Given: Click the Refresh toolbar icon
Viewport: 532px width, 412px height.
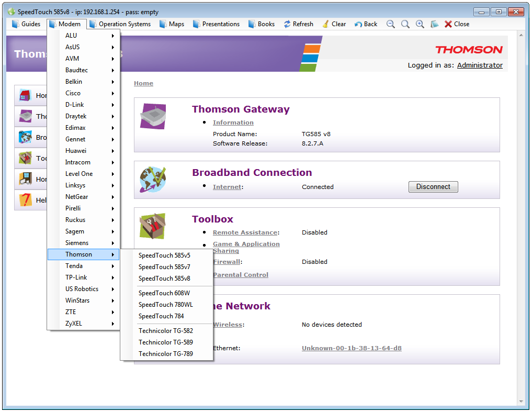Looking at the screenshot, I should pyautogui.click(x=287, y=24).
